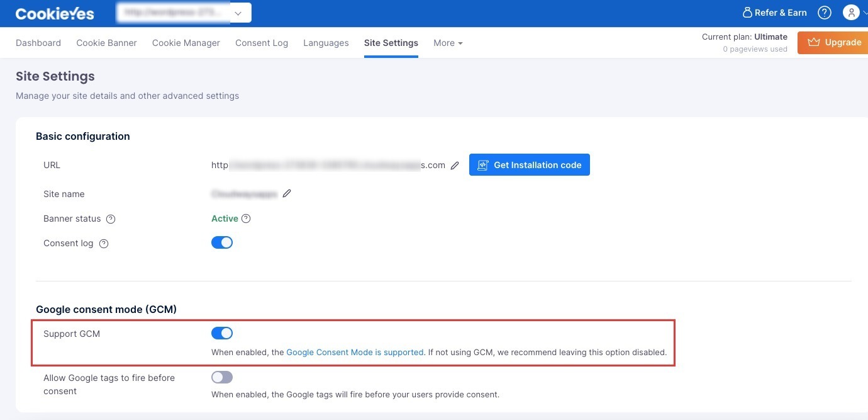Click the CookieYes logo
This screenshot has width=868, height=420.
tap(55, 12)
